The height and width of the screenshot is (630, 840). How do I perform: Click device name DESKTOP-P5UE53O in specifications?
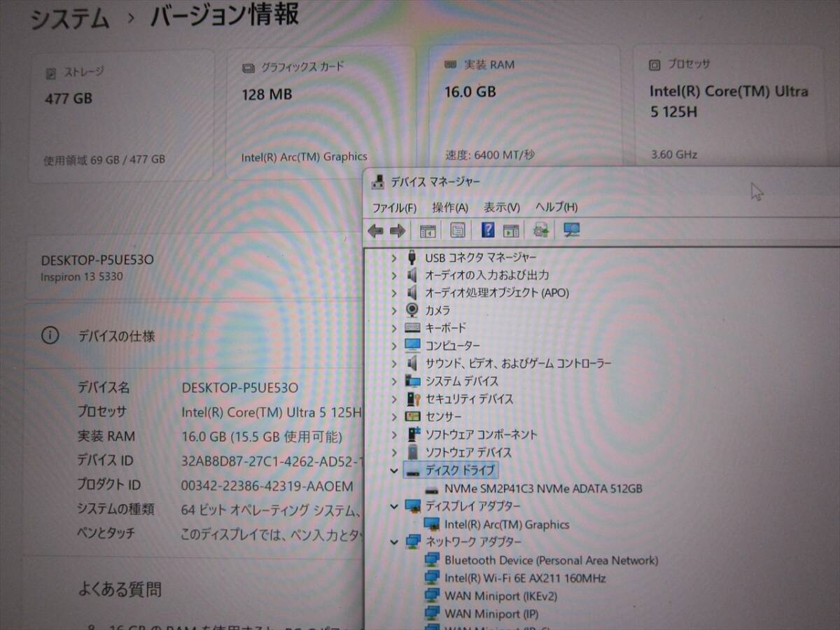pyautogui.click(x=240, y=387)
